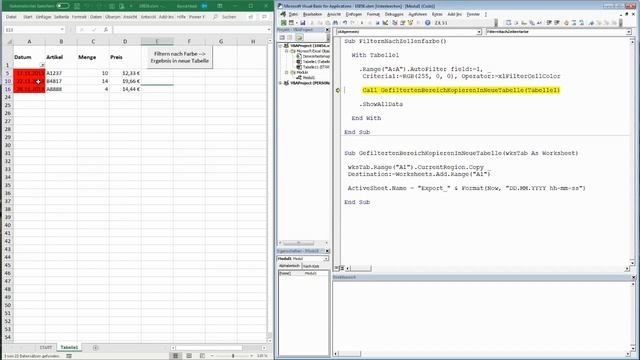The height and width of the screenshot is (360, 640).
Task: Click the Excel zoom slider handle
Action: [x=233, y=356]
